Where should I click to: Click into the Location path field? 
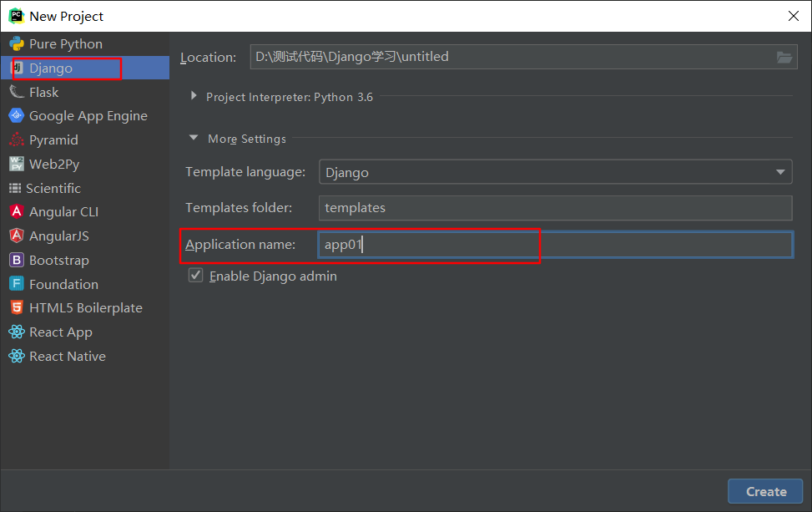pos(523,57)
